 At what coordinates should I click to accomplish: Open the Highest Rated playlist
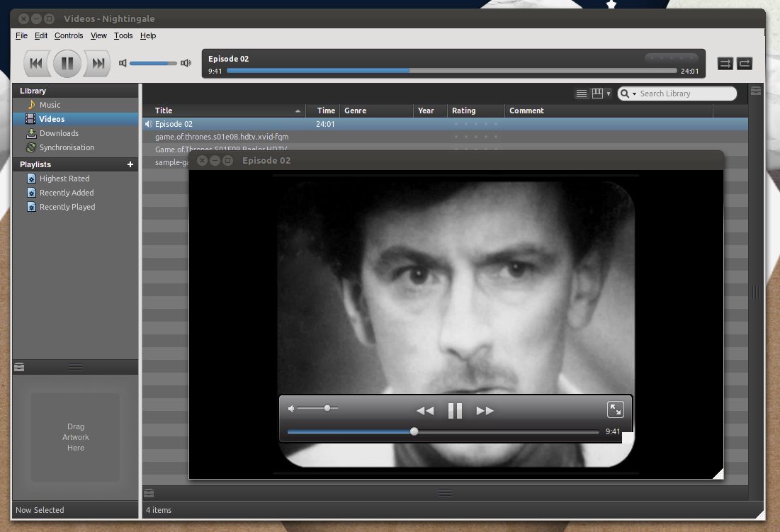coord(75,179)
